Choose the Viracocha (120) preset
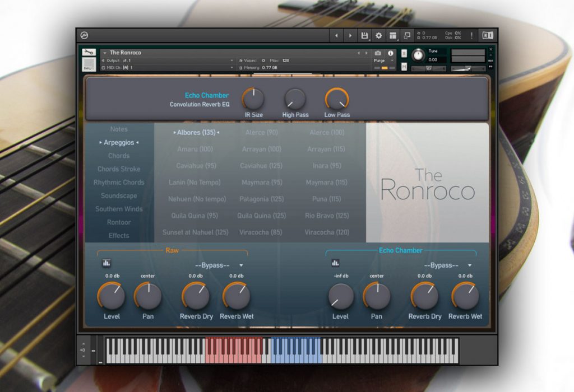This screenshot has width=574, height=392. 327,232
